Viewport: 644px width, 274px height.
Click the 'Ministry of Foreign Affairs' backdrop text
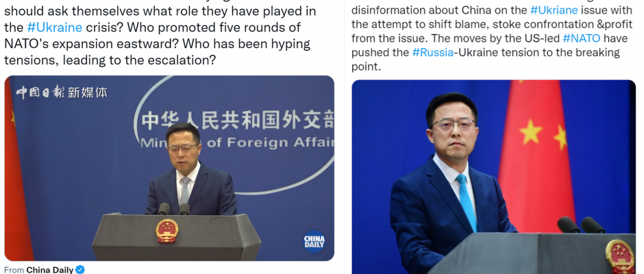[x=236, y=142]
